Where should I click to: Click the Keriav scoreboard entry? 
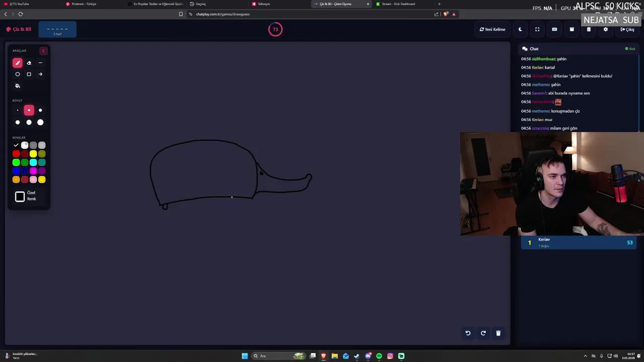pos(579,242)
